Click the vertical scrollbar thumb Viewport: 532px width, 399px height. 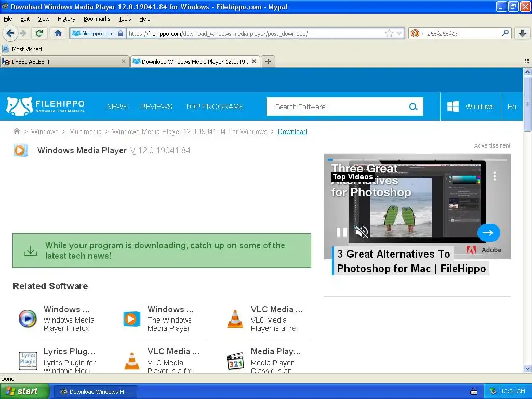527,104
